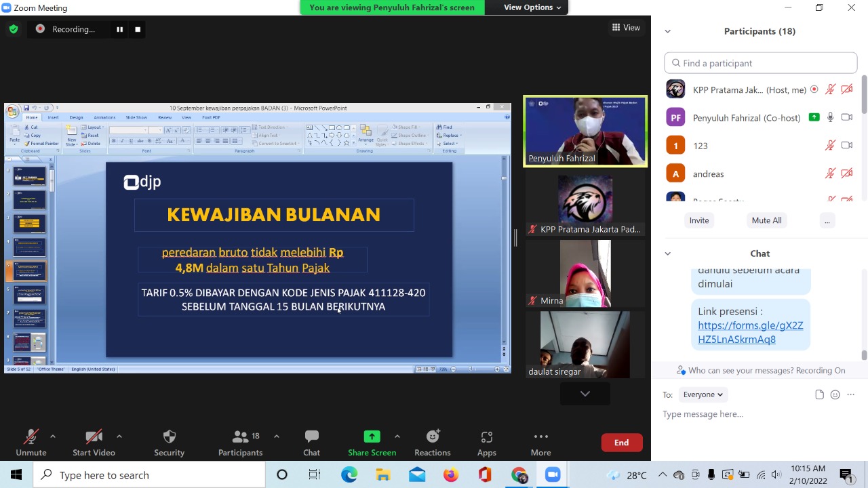
Task: Collapse the Participants section chevron
Action: (667, 31)
